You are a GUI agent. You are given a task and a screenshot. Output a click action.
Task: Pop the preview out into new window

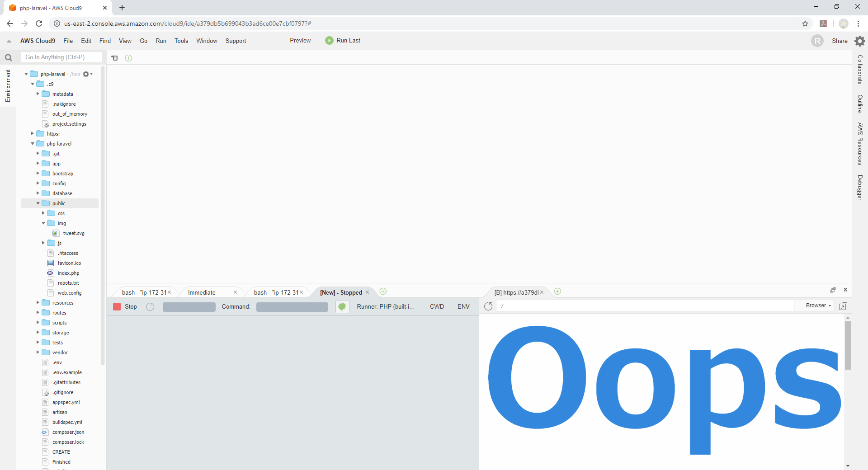click(x=843, y=306)
